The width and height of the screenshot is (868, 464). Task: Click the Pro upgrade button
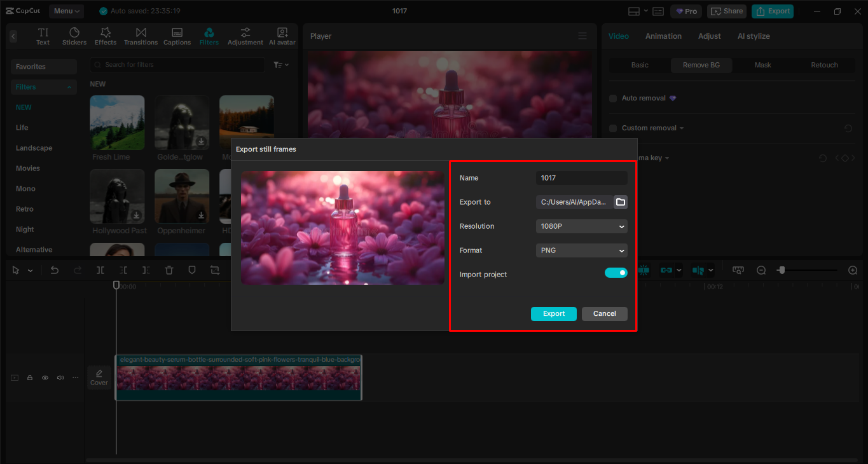[x=686, y=11]
